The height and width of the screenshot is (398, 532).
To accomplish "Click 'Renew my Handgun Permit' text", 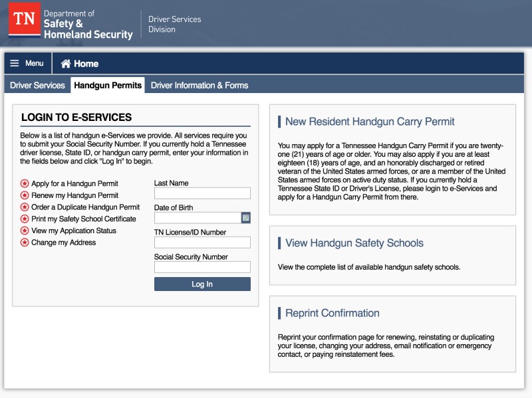I will [74, 195].
